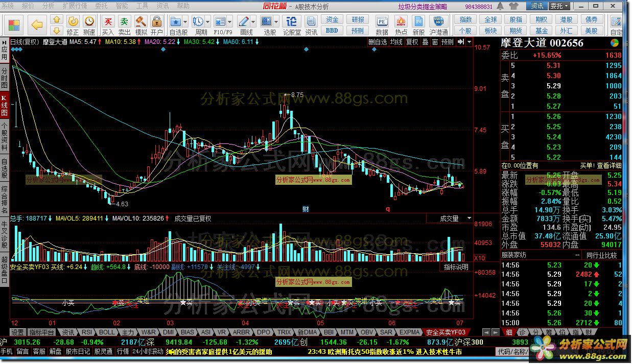The width and height of the screenshot is (632, 364).
Task: Open the 委托 dropdown in title bar
Action: (558, 6)
